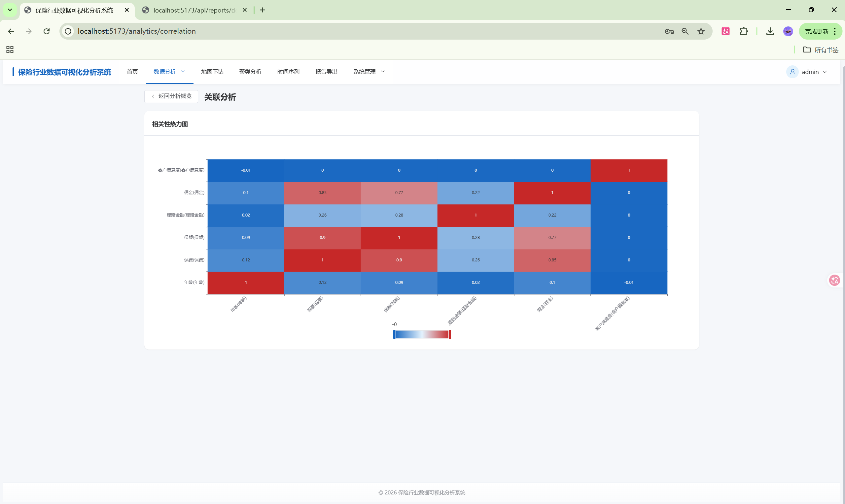Open the downloads arrow icon

[770, 31]
